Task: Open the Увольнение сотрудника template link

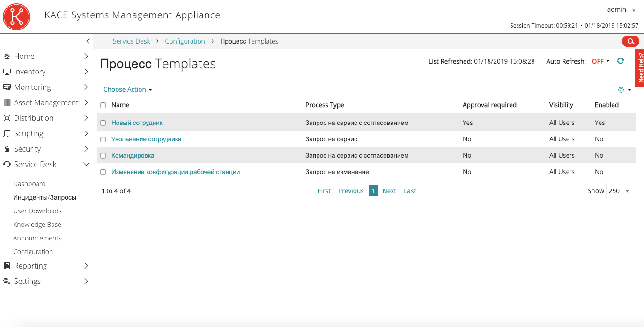Action: coord(146,139)
